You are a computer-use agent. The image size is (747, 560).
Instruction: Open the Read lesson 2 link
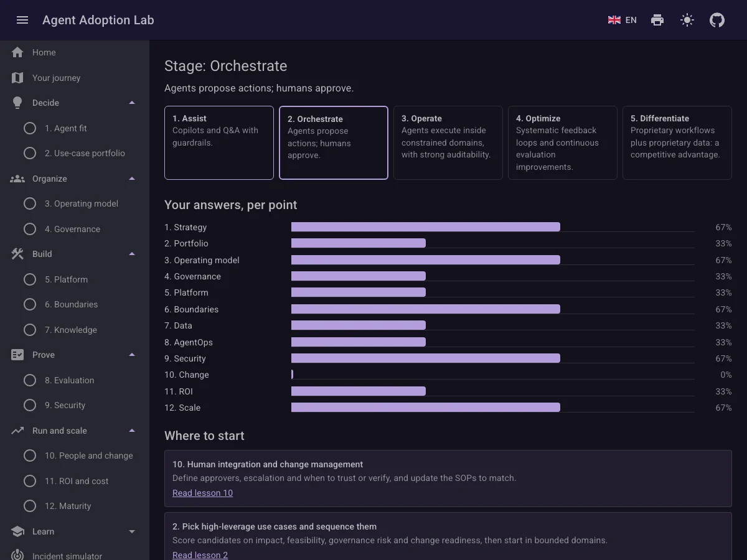(200, 555)
